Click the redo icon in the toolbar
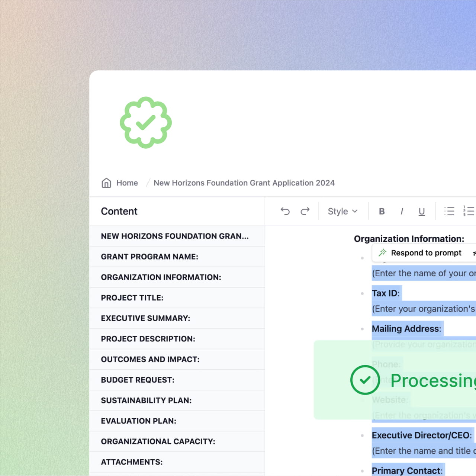Image resolution: width=476 pixels, height=476 pixels. (305, 211)
